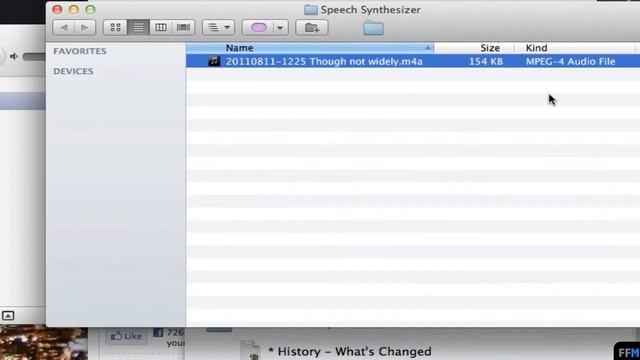Go back using the Finder back arrow
The height and width of the screenshot is (360, 640).
[64, 27]
